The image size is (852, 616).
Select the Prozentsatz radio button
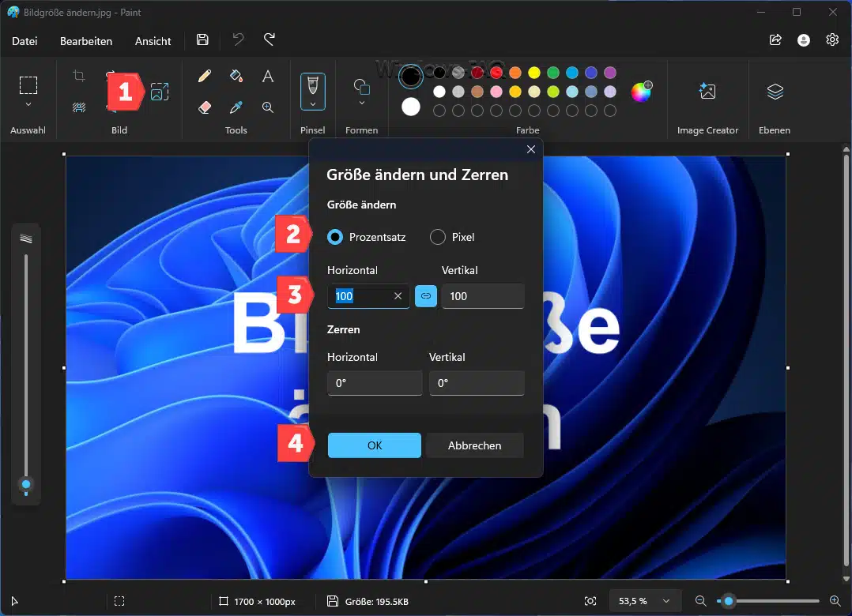click(335, 237)
